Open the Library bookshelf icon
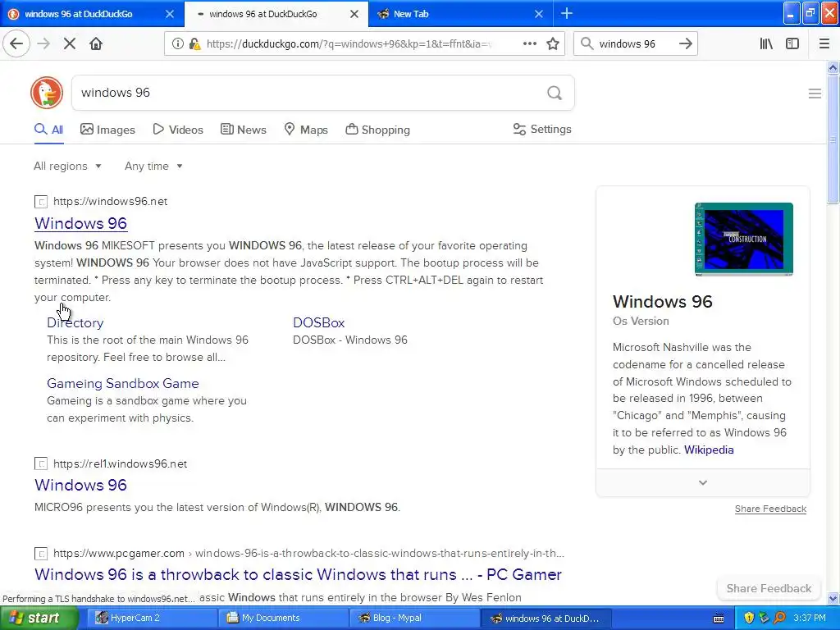 pos(767,44)
